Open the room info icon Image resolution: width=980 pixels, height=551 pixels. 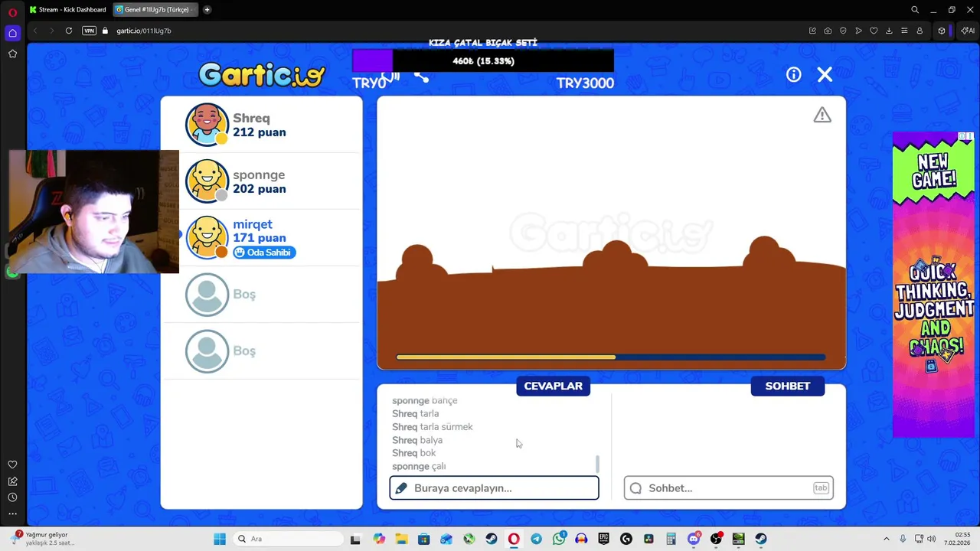tap(793, 74)
